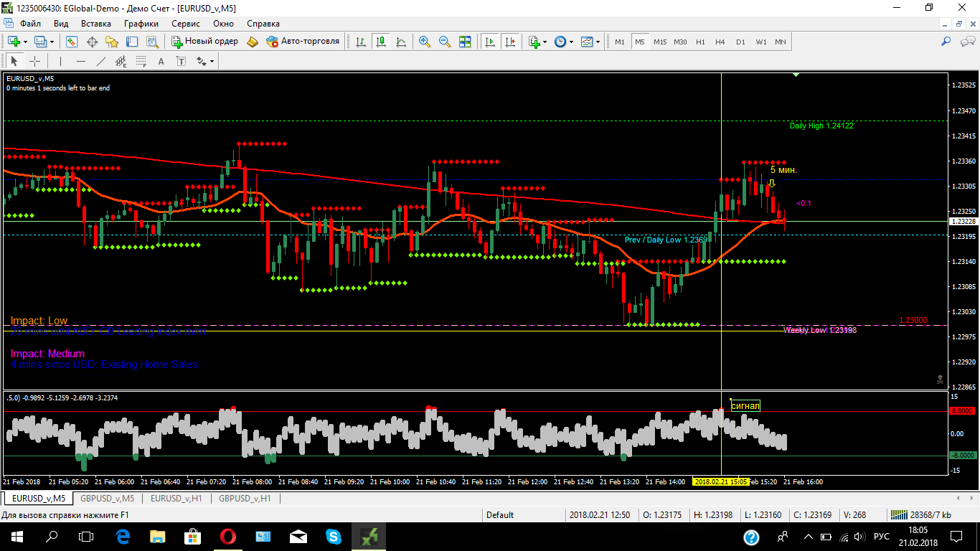Select the Fibonacci retracement tool
This screenshot has height=551, width=980.
[141, 61]
